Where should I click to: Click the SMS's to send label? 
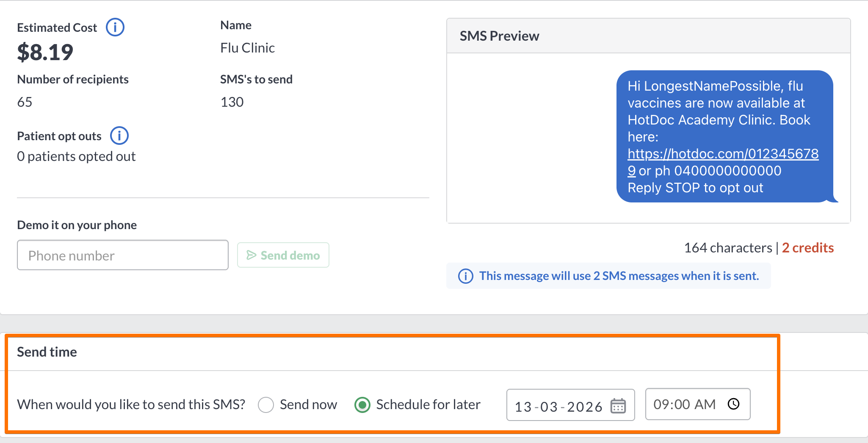pos(257,79)
